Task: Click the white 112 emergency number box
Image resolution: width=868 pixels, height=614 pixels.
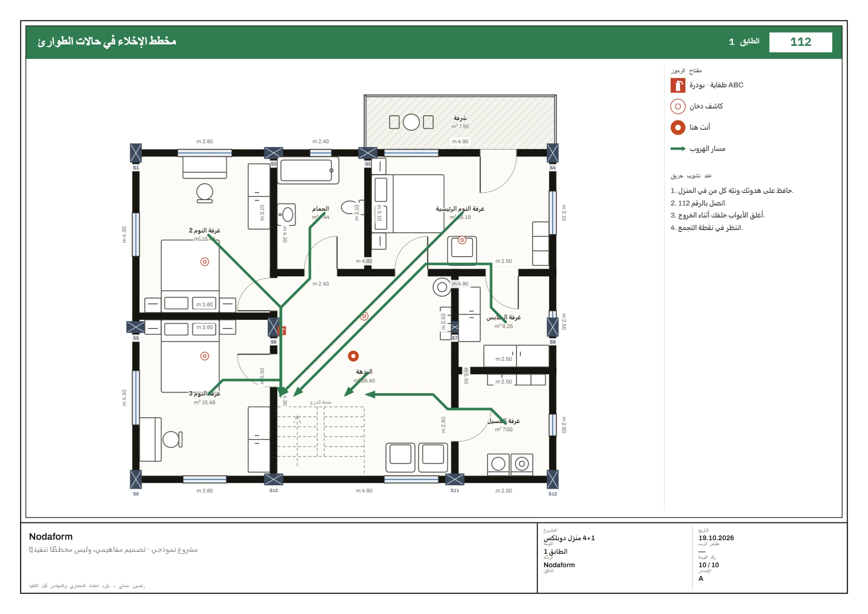Action: [800, 42]
